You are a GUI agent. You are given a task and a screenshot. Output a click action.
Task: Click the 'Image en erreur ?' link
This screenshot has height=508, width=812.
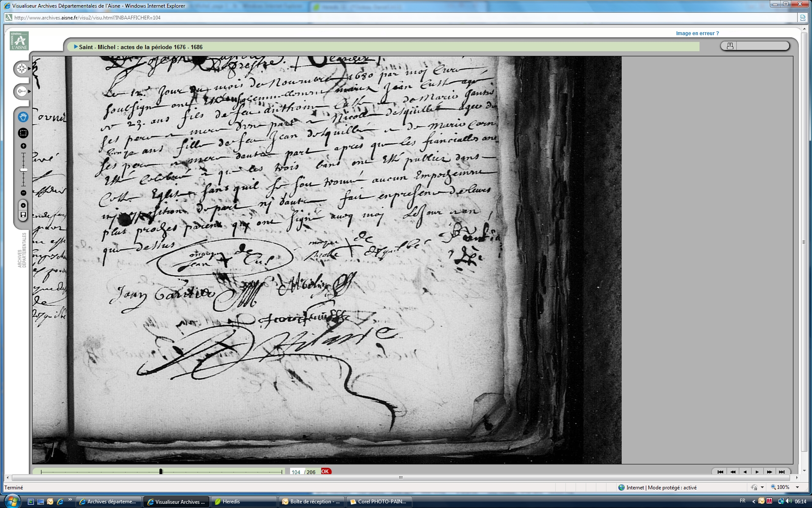coord(697,33)
